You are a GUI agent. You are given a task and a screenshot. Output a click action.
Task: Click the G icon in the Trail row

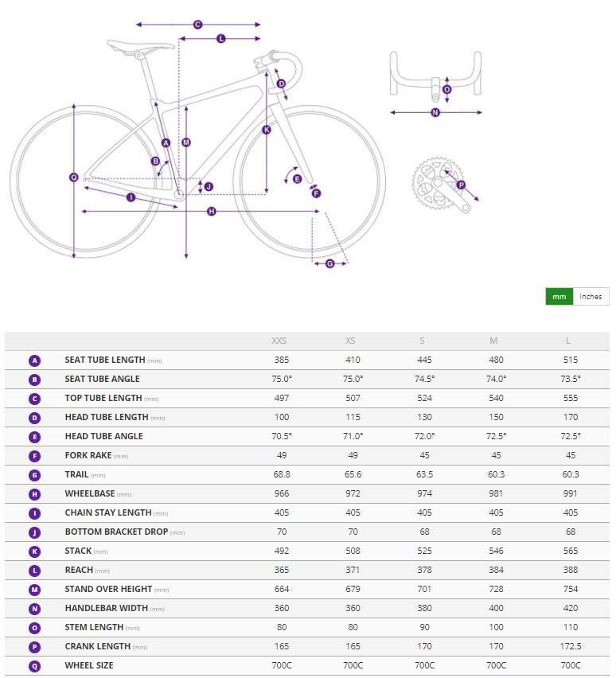pos(34,474)
